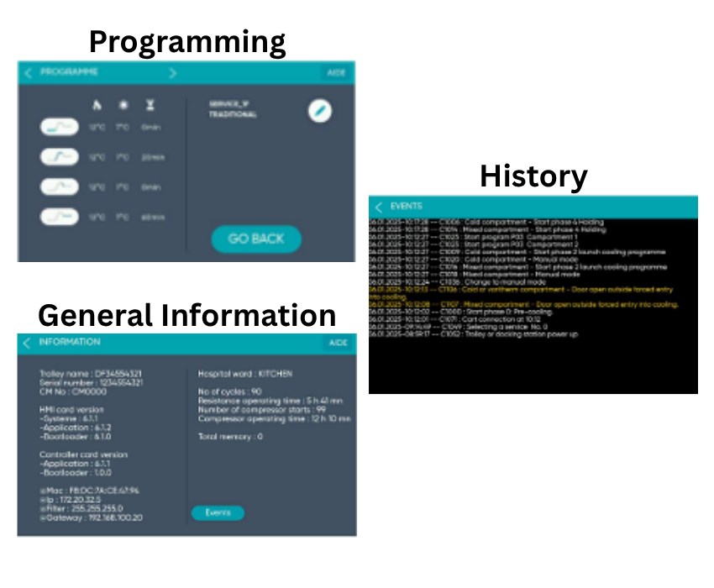Select the phase pill in the 20min row

tap(60, 157)
